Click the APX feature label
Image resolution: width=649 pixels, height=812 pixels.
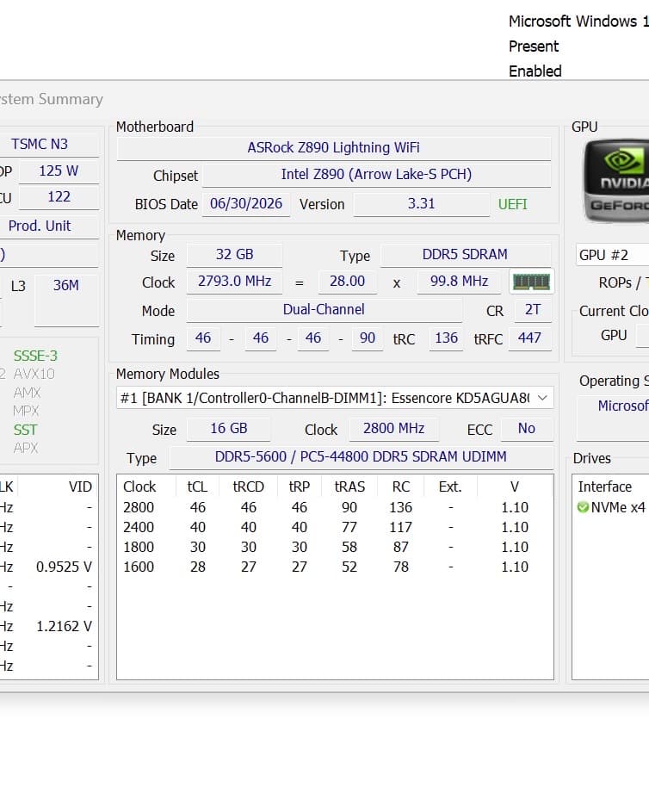click(x=26, y=448)
